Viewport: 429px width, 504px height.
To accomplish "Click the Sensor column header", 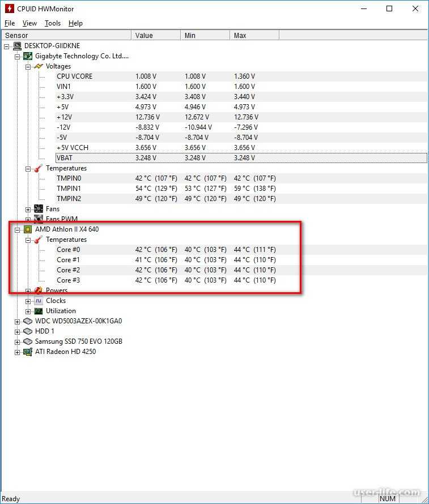I will pyautogui.click(x=66, y=35).
